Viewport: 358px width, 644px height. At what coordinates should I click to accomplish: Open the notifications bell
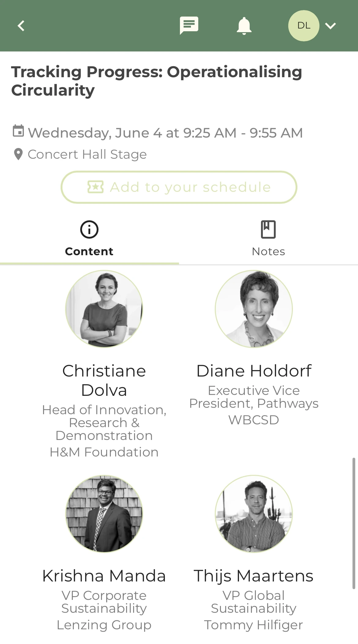point(244,26)
